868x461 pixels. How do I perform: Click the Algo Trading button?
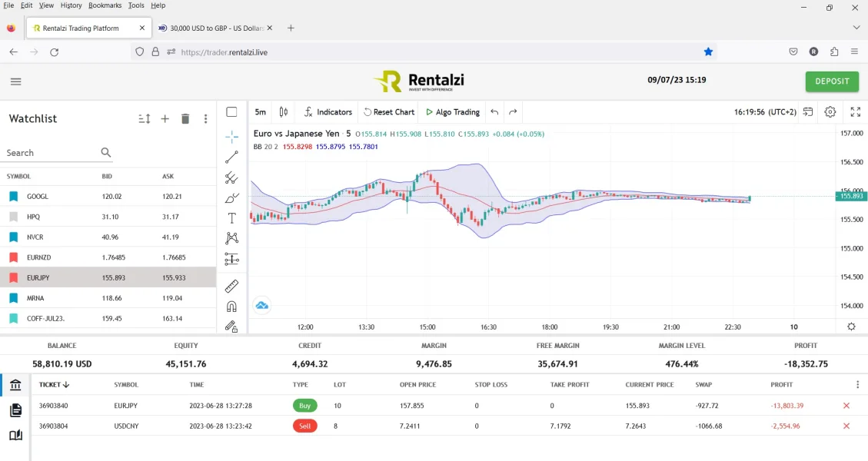click(452, 112)
